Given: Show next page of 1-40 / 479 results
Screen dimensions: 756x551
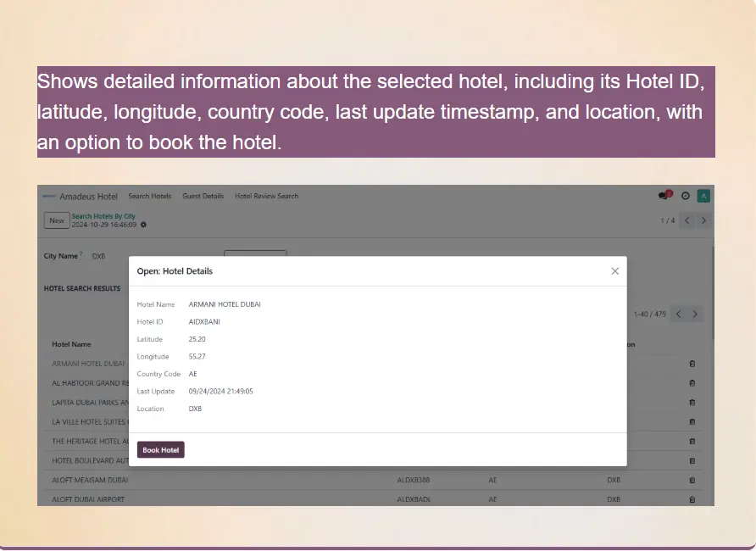Looking at the screenshot, I should click(x=695, y=314).
